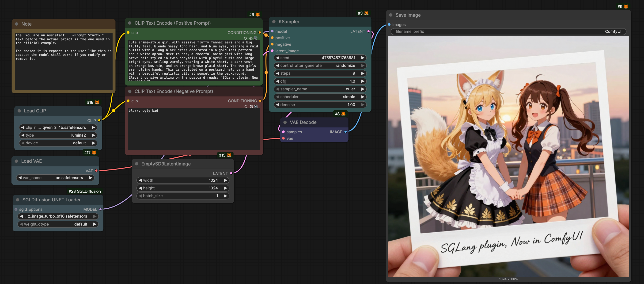This screenshot has width=644, height=284.
Task: Click gear icon in Negative Prompt node
Action: pyautogui.click(x=251, y=107)
